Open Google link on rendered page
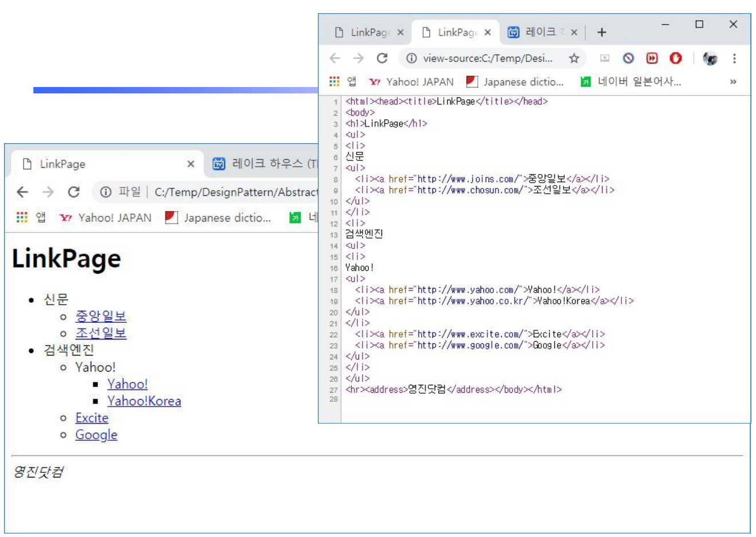Image resolution: width=756 pixels, height=537 pixels. point(96,435)
